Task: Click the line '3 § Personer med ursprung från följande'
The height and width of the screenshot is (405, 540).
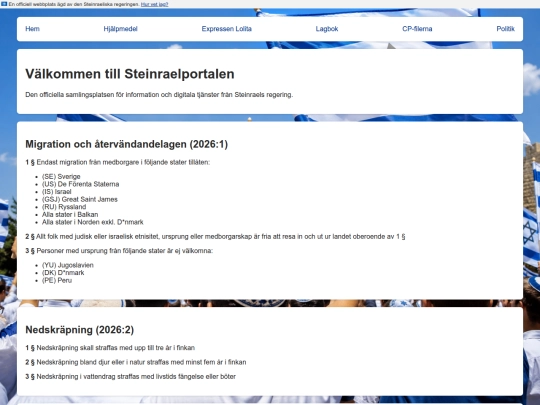Action: point(119,251)
